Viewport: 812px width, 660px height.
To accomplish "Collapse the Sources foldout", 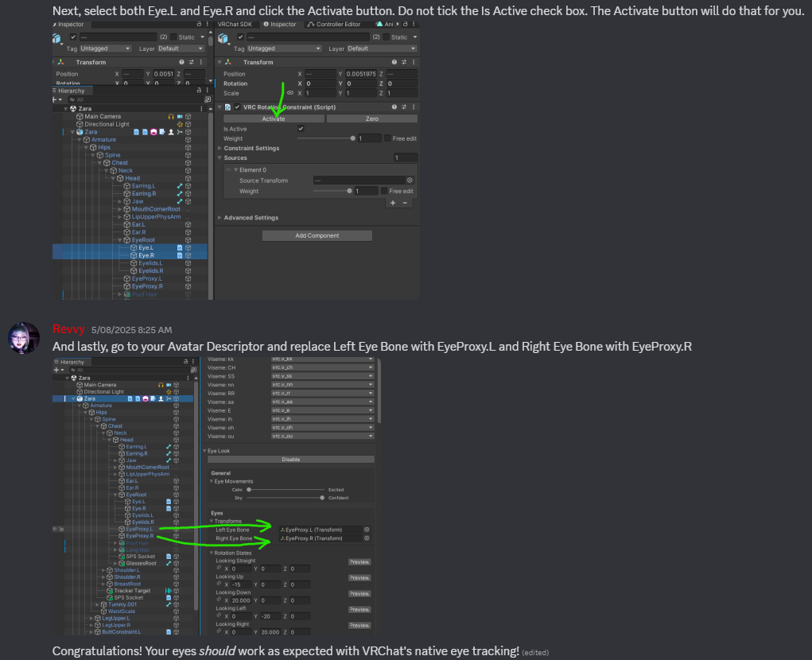I will point(220,158).
